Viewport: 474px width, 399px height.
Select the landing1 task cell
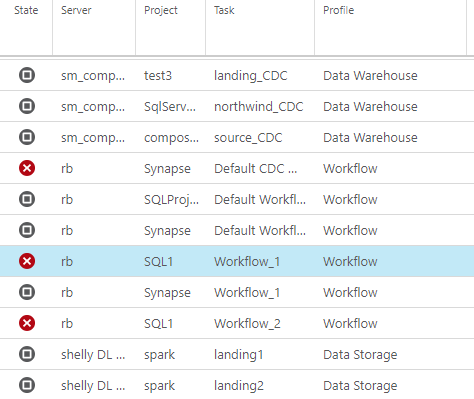tap(239, 355)
